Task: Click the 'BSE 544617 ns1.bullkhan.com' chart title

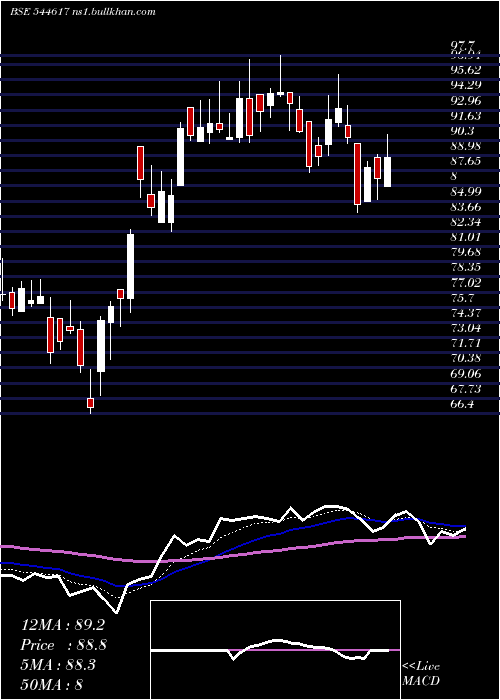Action: click(83, 12)
